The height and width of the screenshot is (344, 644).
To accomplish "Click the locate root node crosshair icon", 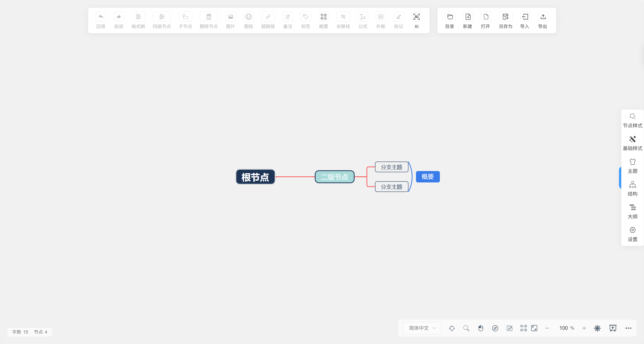I will tap(452, 328).
